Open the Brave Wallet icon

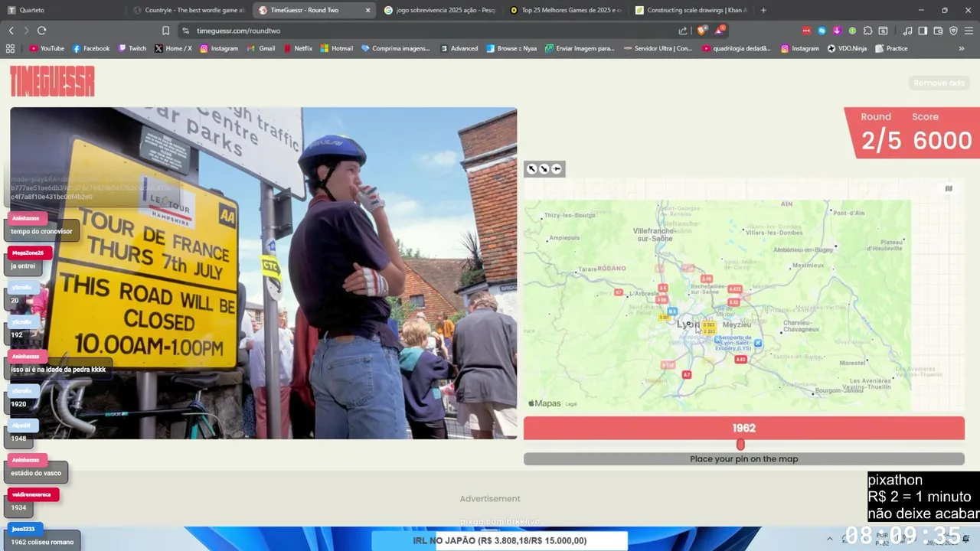pos(938,31)
